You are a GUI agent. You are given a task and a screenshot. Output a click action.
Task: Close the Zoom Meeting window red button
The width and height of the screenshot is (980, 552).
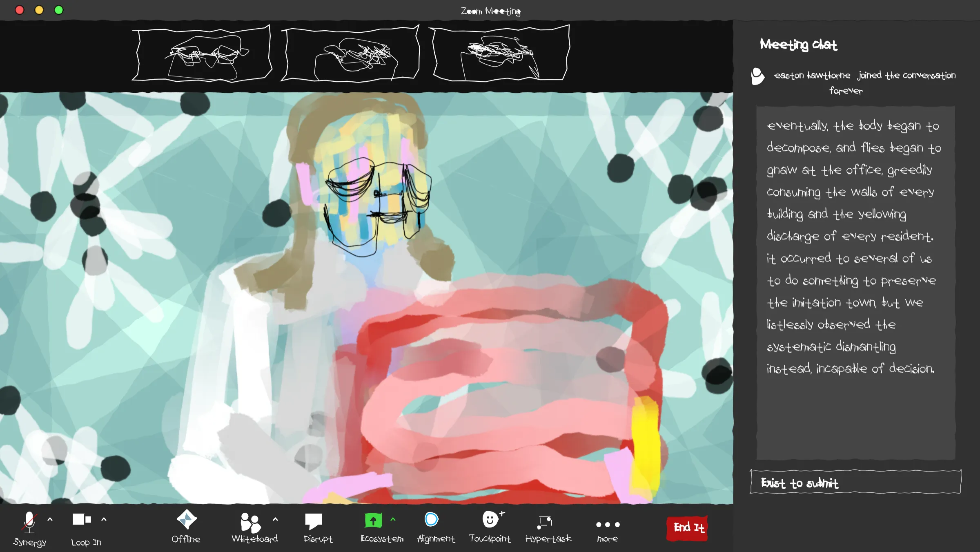pos(19,10)
